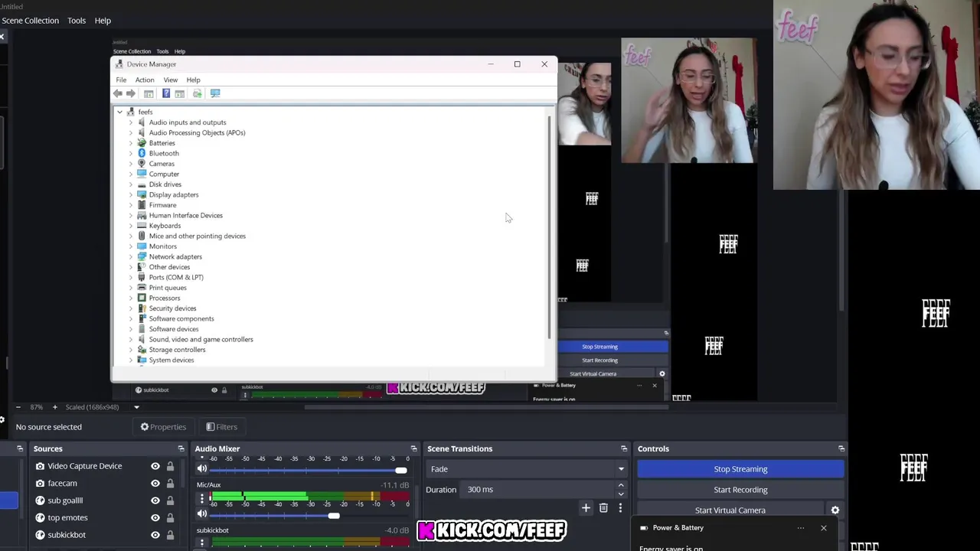Open Mic/Aux three-dot options menu
980x551 pixels.
(202, 498)
